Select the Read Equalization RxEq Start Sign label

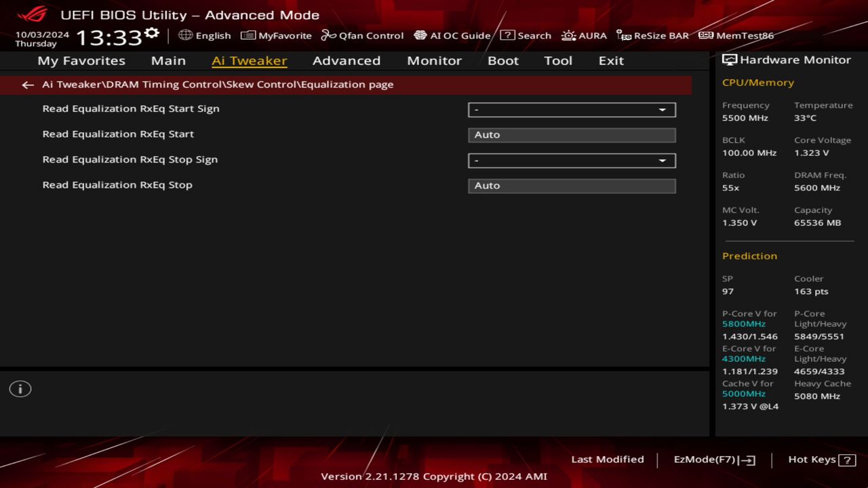(x=131, y=108)
